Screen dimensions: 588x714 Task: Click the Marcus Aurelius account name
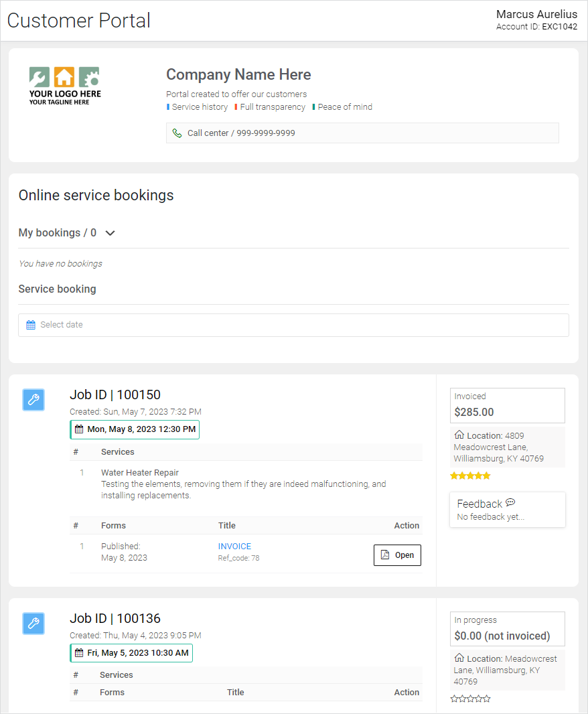point(536,14)
